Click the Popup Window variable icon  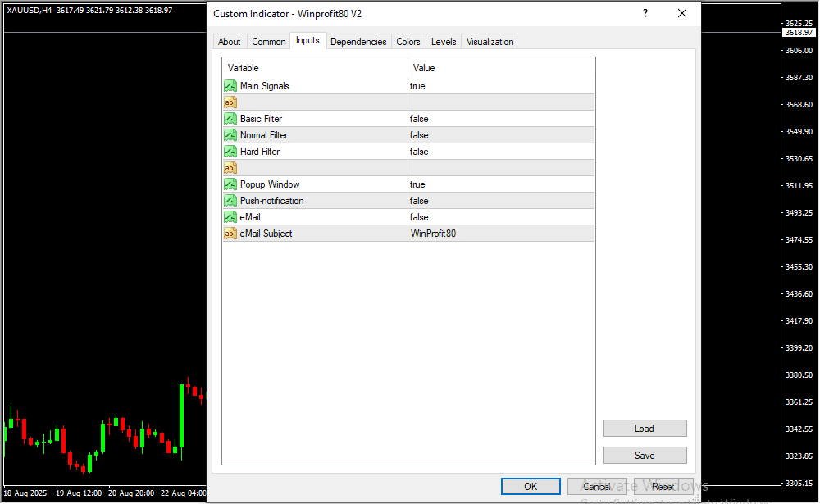point(230,184)
